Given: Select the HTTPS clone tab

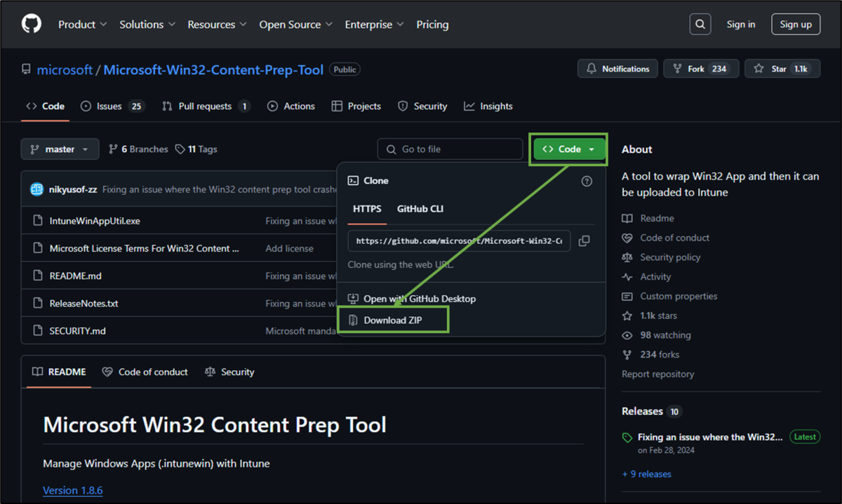Looking at the screenshot, I should (367, 209).
